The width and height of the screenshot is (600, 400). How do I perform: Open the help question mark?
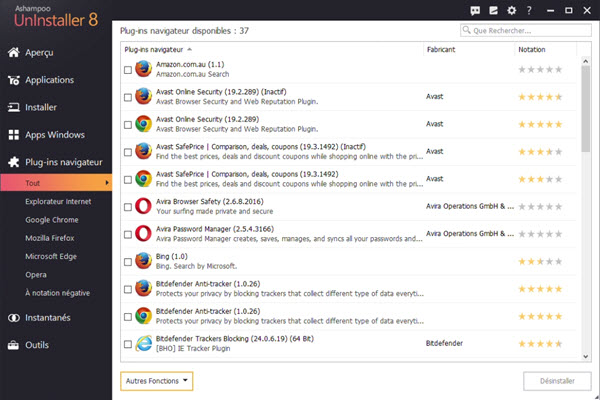click(x=529, y=10)
